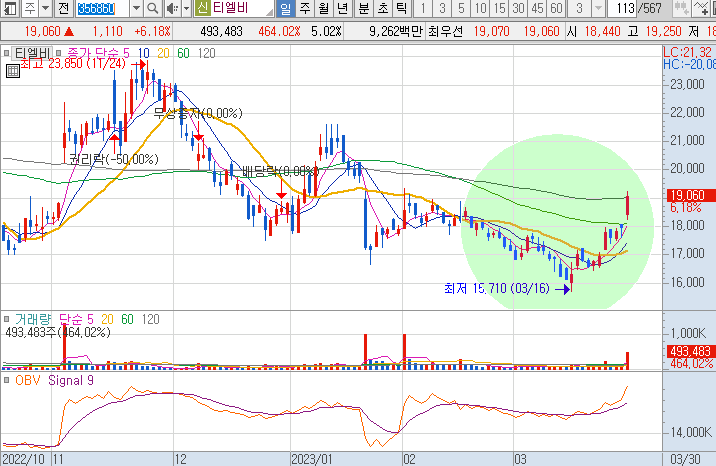Select the 년 yearly chart period
Screen dimensions: 716x466
coord(343,8)
